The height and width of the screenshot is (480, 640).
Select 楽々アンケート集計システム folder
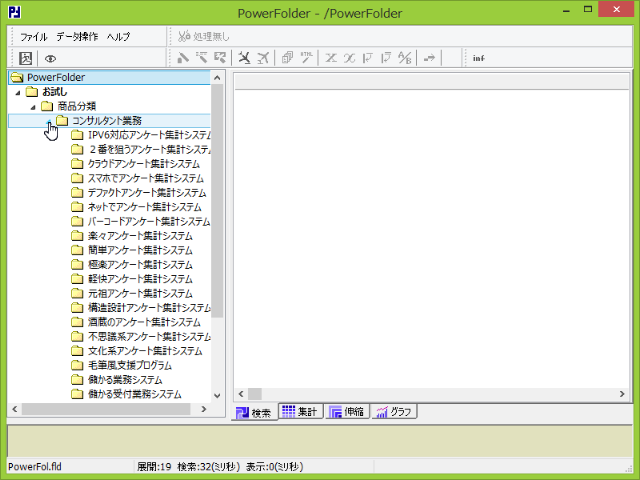(140, 236)
